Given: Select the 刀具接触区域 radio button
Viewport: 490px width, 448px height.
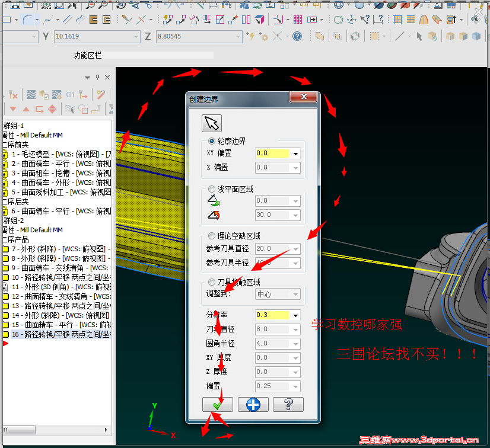Looking at the screenshot, I should [212, 281].
